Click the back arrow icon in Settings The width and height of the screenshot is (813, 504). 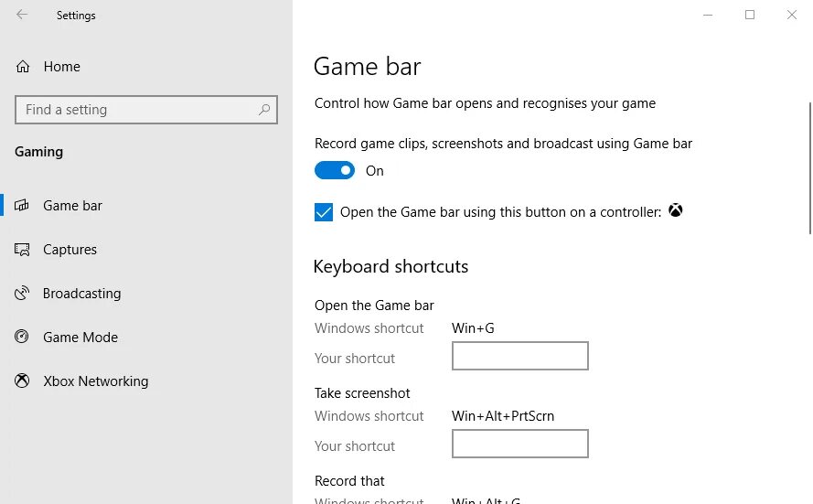click(x=21, y=15)
